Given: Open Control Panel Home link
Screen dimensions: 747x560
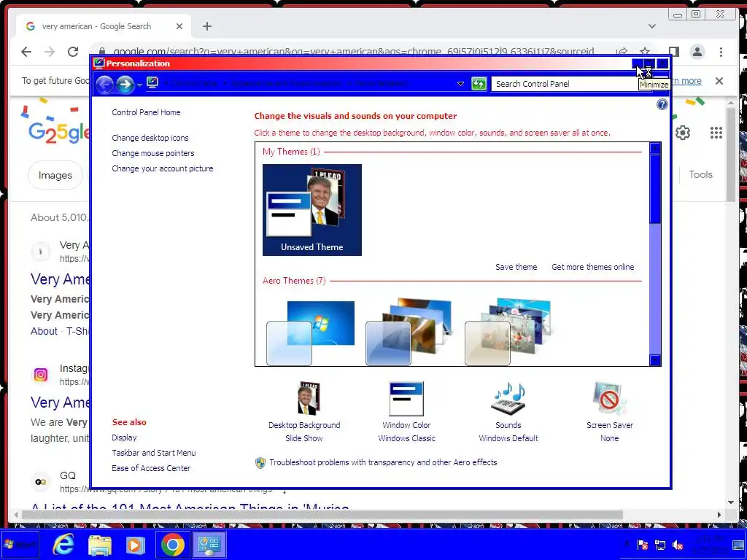Looking at the screenshot, I should click(x=146, y=112).
